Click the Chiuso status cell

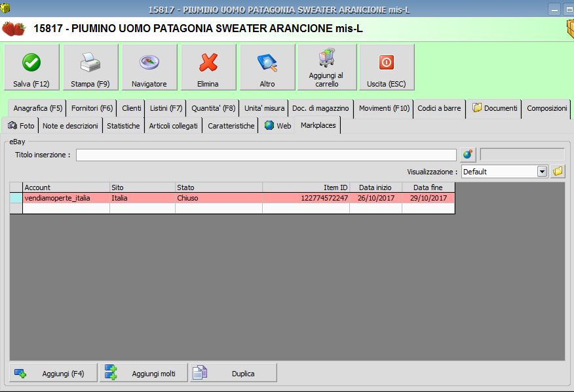[219, 198]
